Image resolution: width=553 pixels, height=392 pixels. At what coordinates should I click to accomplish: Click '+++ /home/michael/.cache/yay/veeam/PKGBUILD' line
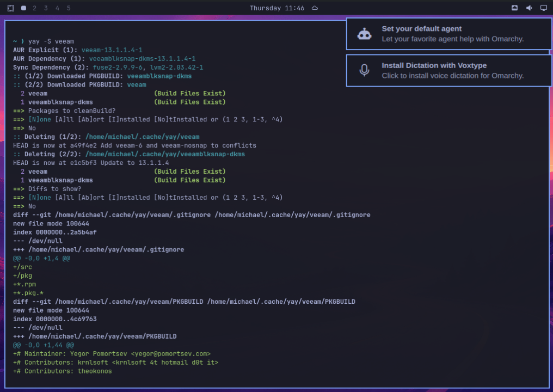click(95, 336)
